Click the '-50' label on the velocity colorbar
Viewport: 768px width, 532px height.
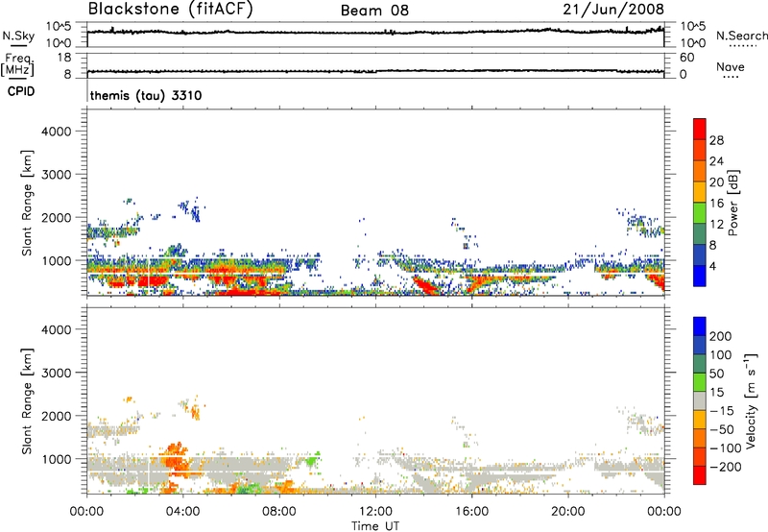[x=722, y=429]
